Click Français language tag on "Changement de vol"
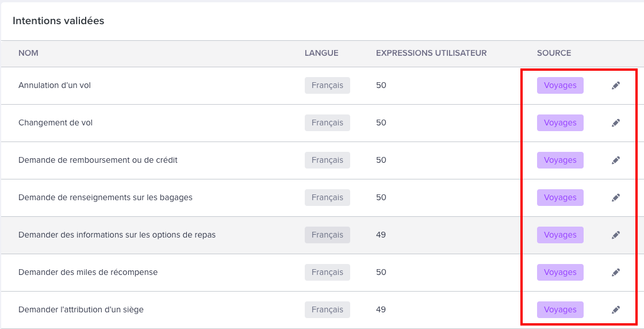The image size is (644, 329). (x=327, y=123)
